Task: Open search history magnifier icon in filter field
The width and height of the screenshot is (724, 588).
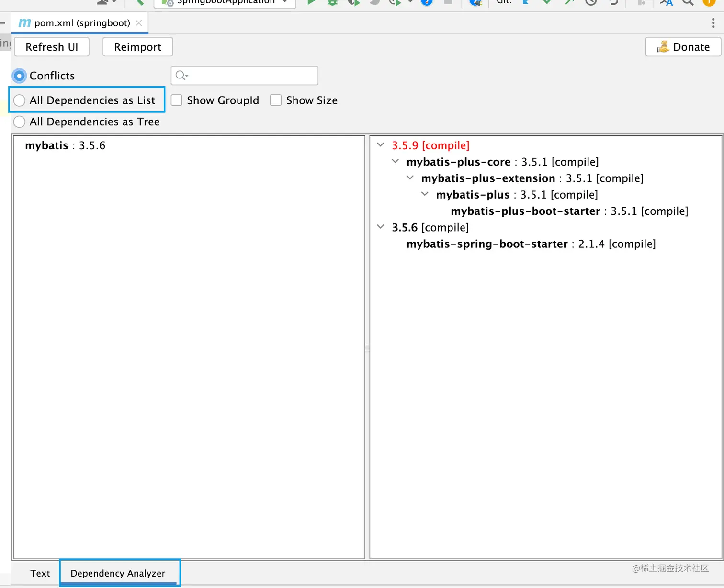Action: [181, 76]
